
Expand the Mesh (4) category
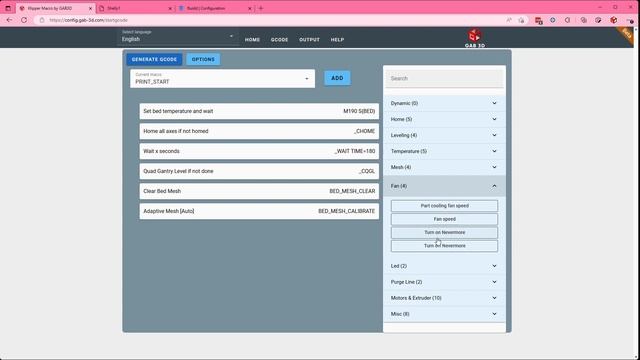click(x=444, y=167)
